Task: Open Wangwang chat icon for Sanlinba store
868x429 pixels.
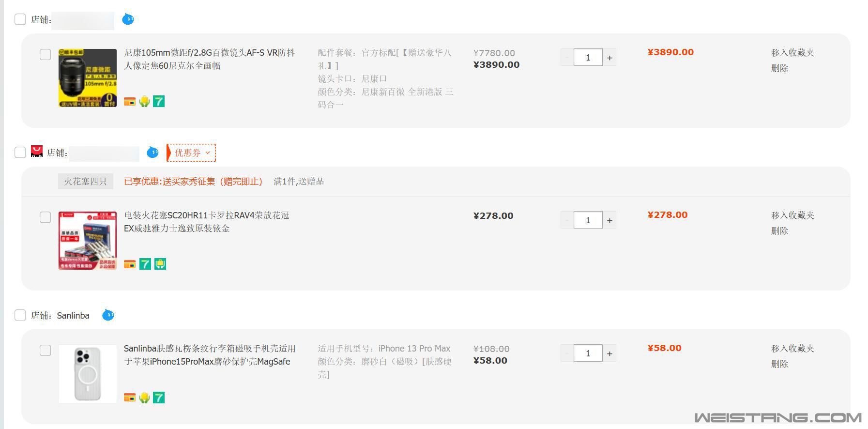Action: coord(108,315)
